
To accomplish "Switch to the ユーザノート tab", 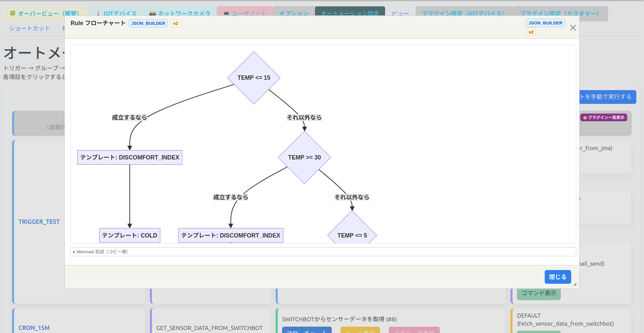I will 245,13.
